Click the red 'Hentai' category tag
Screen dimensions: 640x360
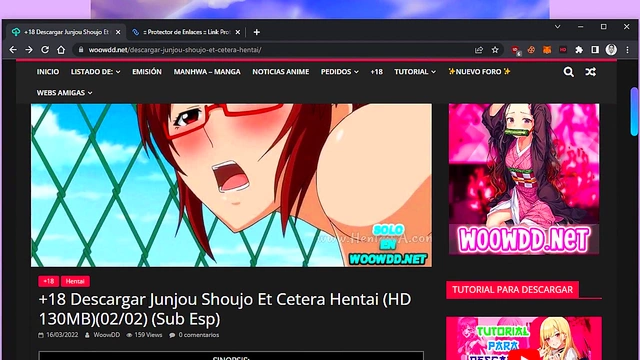pos(75,281)
